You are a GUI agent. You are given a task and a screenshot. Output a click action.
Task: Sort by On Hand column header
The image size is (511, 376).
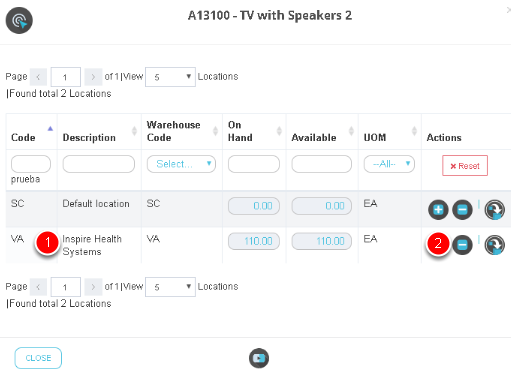pos(240,131)
